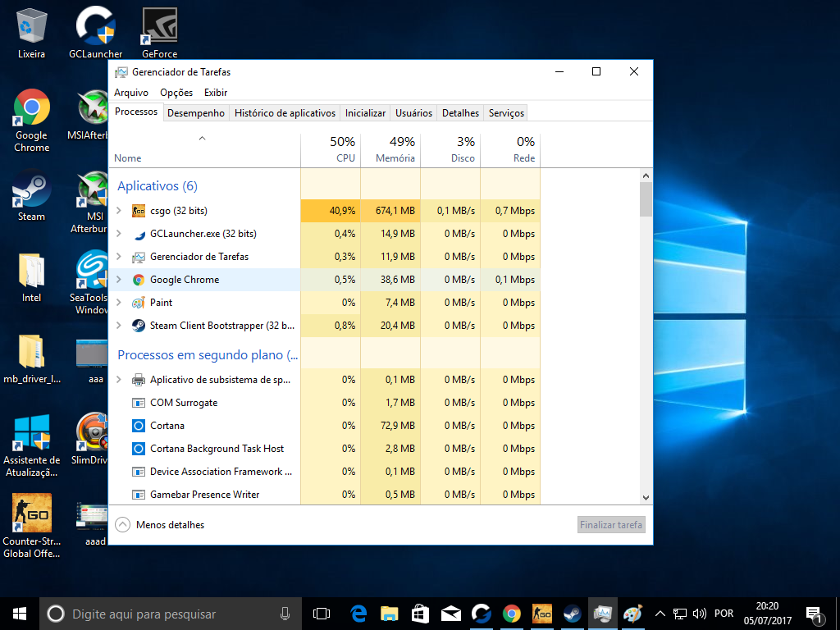Switch to the Histórico de aplicativos tab
This screenshot has height=630, width=840.
pos(285,113)
